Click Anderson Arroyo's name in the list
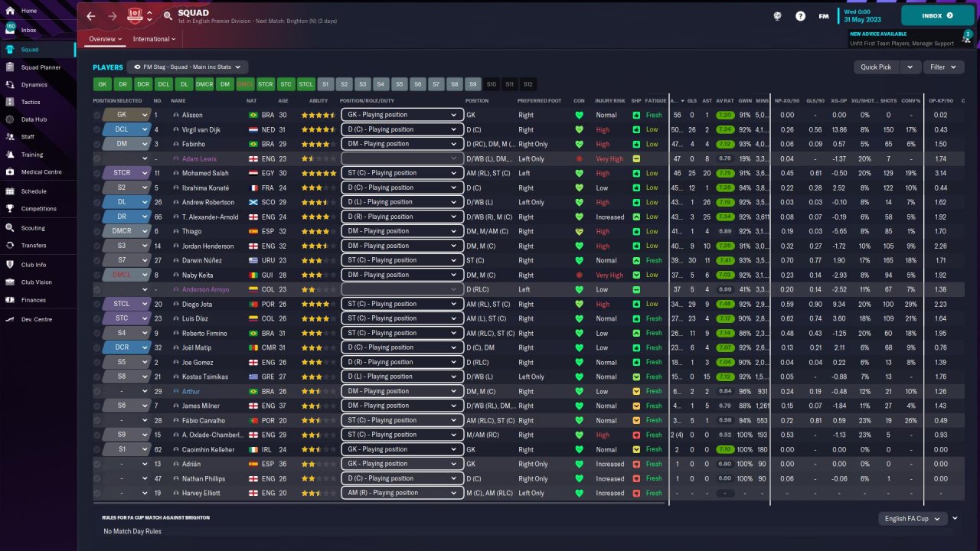This screenshot has height=551, width=980. [x=205, y=289]
